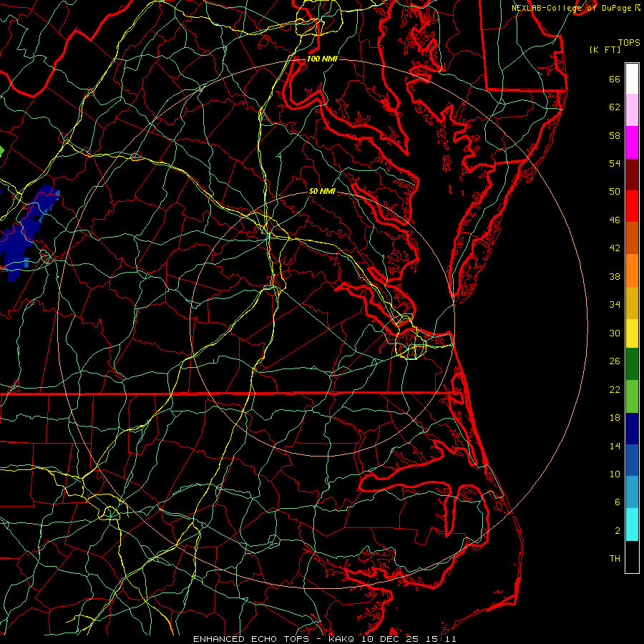Click the light pink 62 kft swatch
The width and height of the screenshot is (644, 644).
[632, 109]
